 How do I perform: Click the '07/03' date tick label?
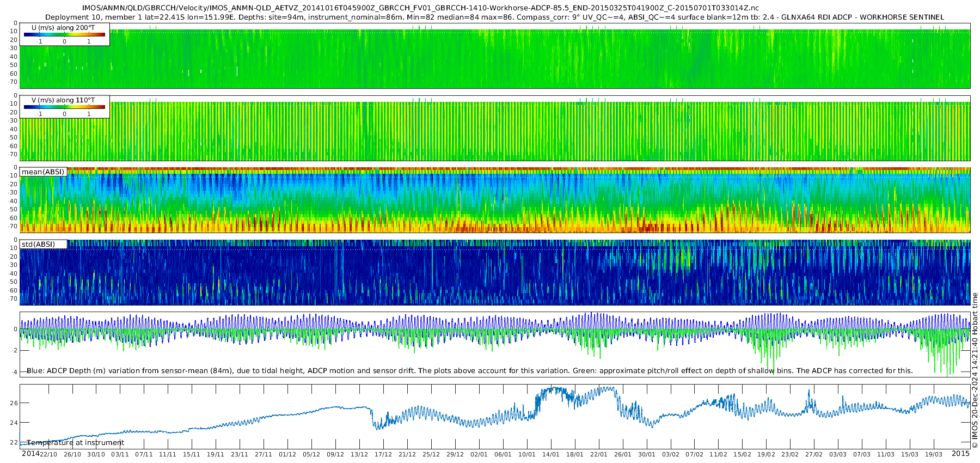(x=862, y=454)
